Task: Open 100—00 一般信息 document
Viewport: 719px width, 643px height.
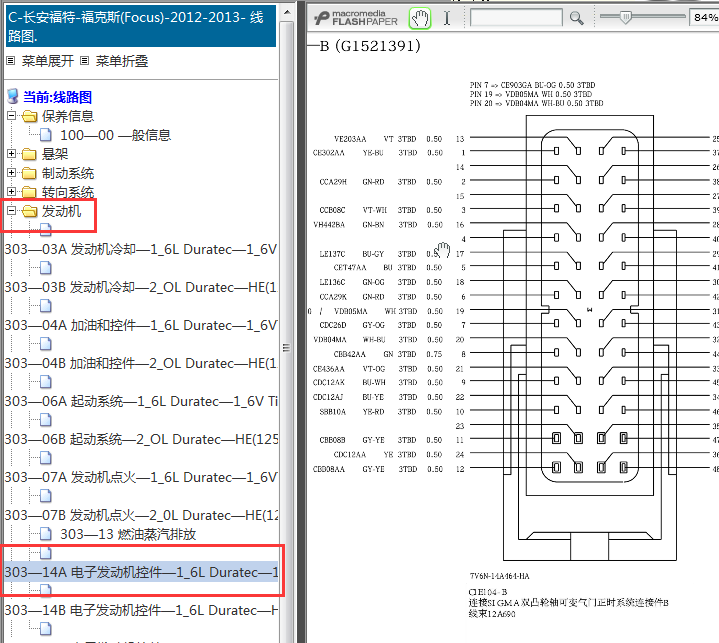Action: click(x=116, y=135)
